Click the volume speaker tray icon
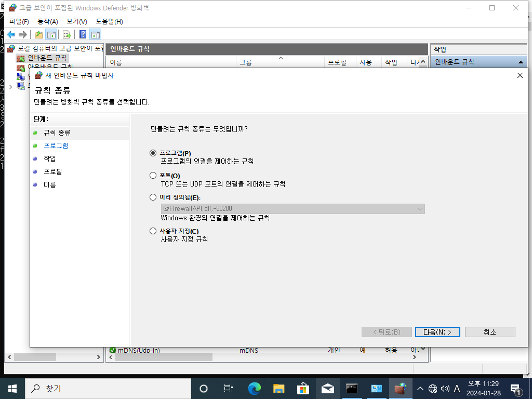This screenshot has width=532, height=399. coord(445,389)
